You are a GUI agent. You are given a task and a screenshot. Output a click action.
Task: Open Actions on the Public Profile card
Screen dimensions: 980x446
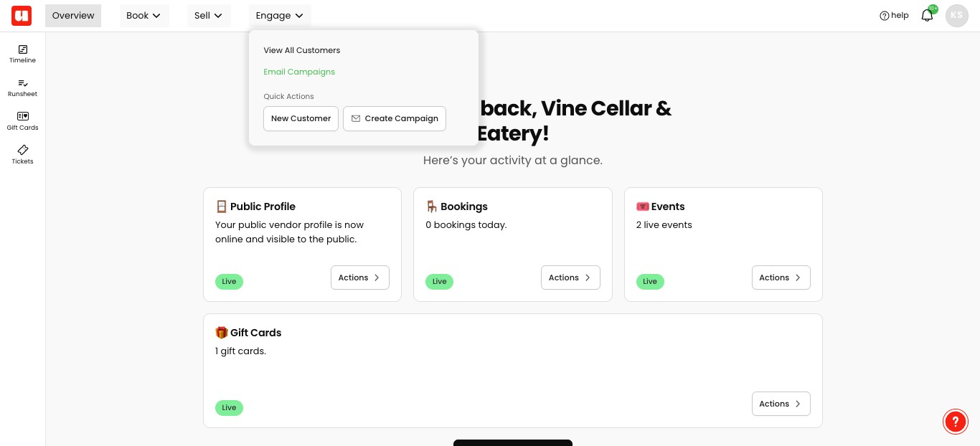pos(359,277)
